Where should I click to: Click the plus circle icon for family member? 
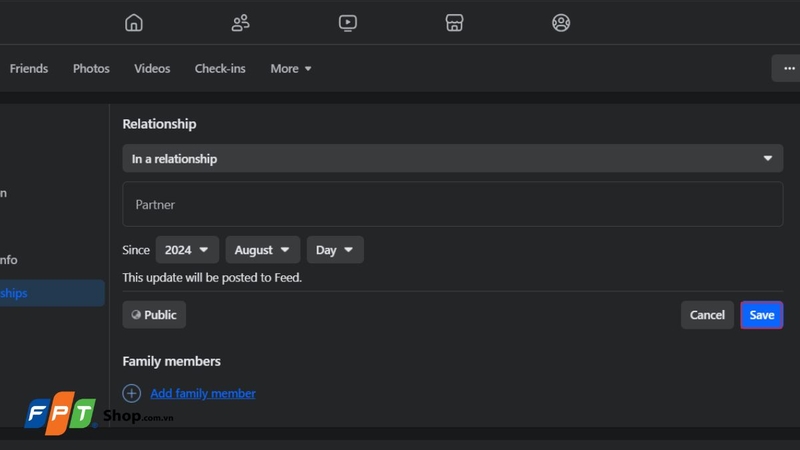(x=132, y=393)
